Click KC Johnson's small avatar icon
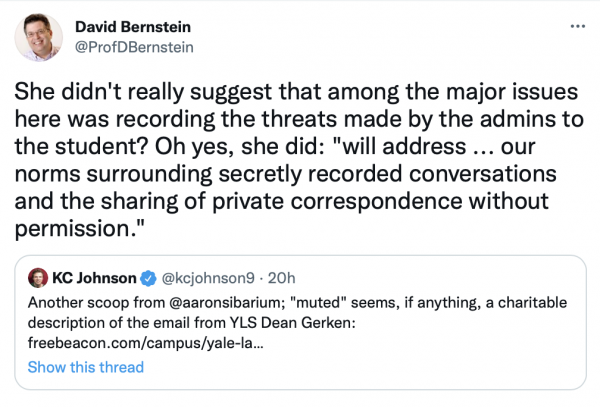This screenshot has width=600, height=407. (x=37, y=274)
